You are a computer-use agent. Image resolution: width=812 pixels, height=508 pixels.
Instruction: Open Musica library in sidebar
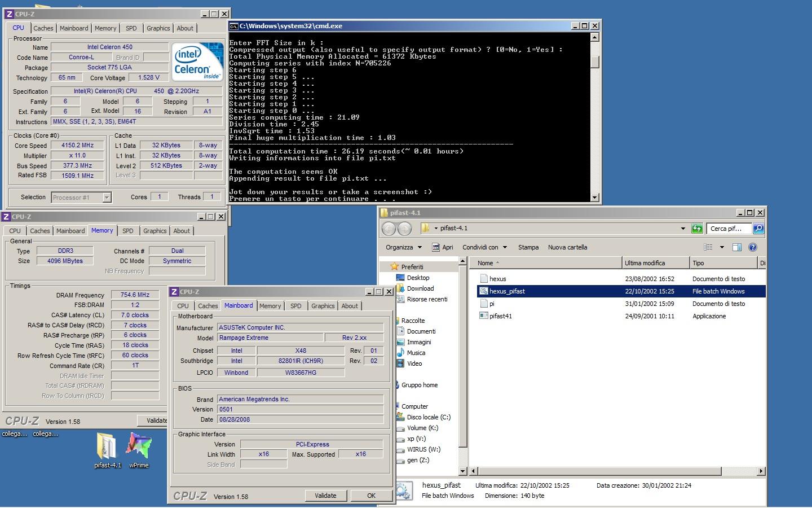tap(416, 353)
